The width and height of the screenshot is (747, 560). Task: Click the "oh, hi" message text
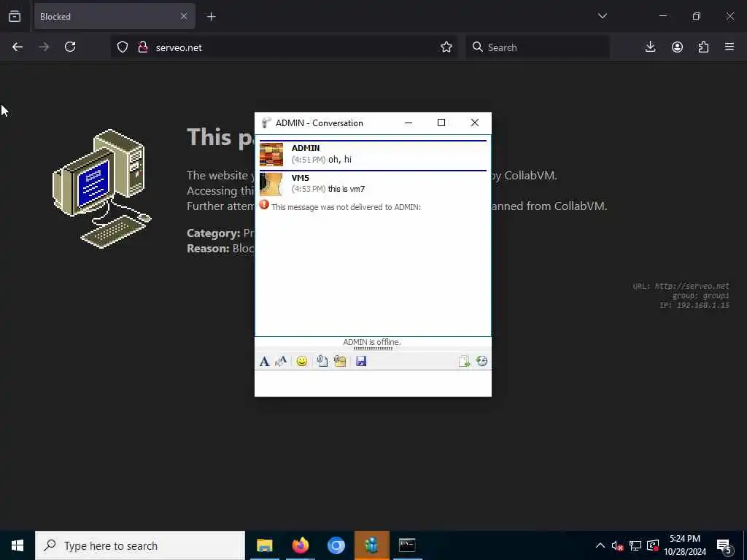coord(340,160)
